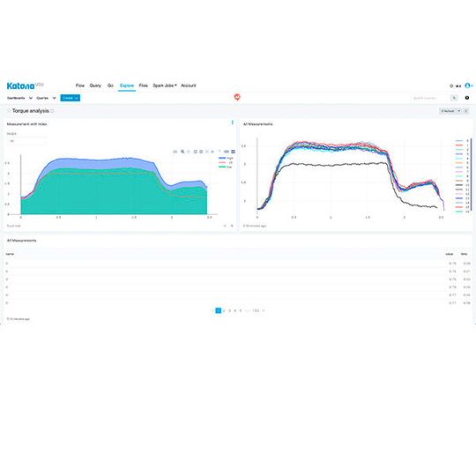Open the help question-mark icon
Image resolution: width=476 pixels, height=476 pixels.
coord(467,98)
